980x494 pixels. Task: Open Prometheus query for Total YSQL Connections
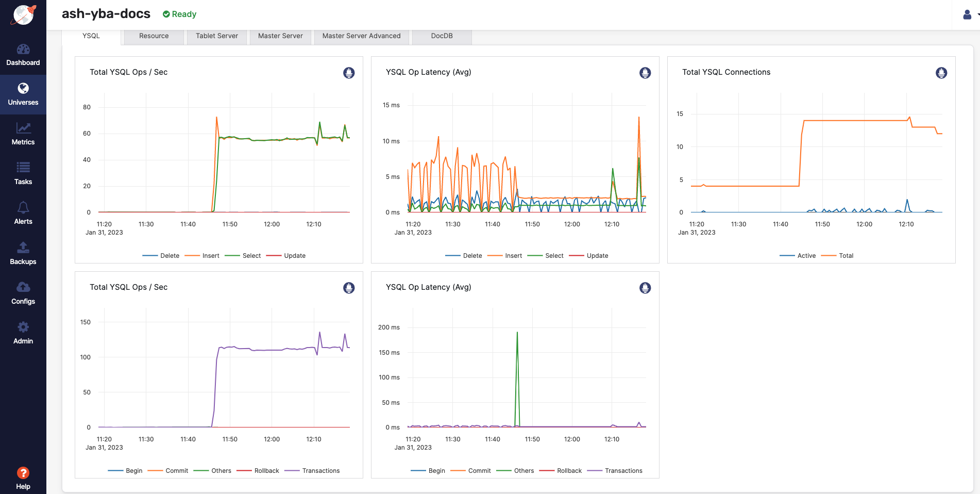click(941, 73)
